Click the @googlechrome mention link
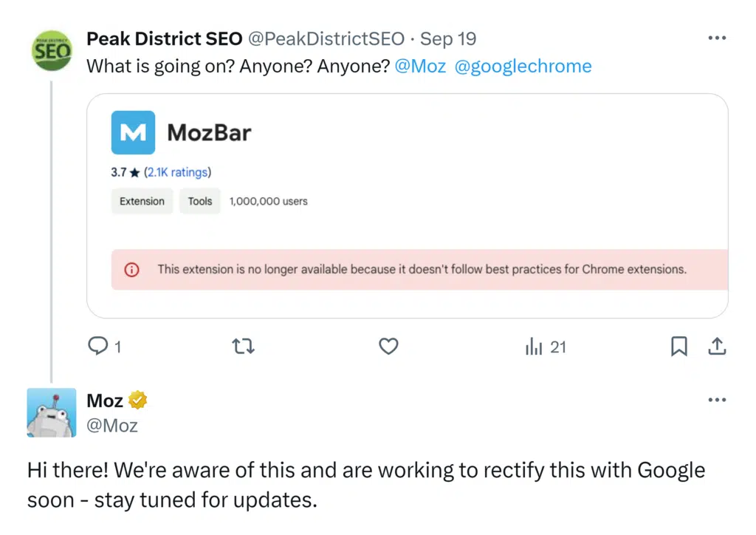The width and height of the screenshot is (756, 535). pos(523,66)
